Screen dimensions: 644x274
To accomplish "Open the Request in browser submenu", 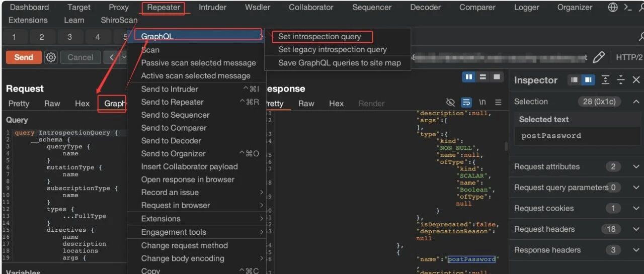I will coord(196,205).
